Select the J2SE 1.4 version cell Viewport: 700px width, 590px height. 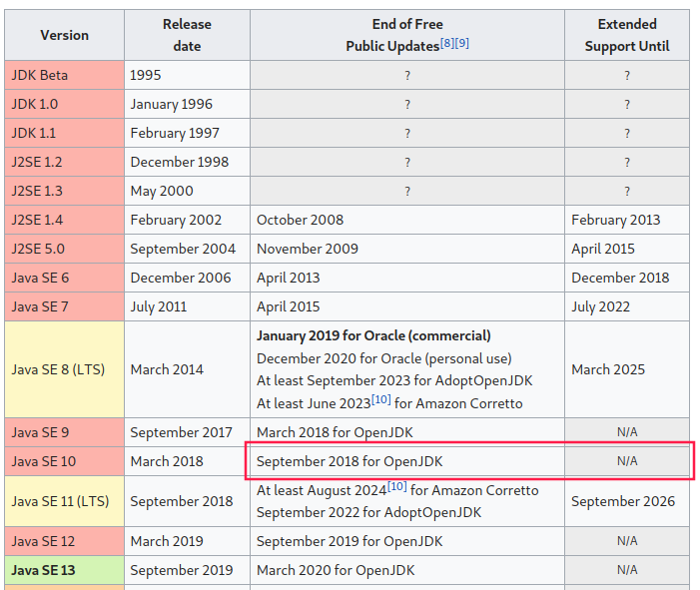coord(64,220)
